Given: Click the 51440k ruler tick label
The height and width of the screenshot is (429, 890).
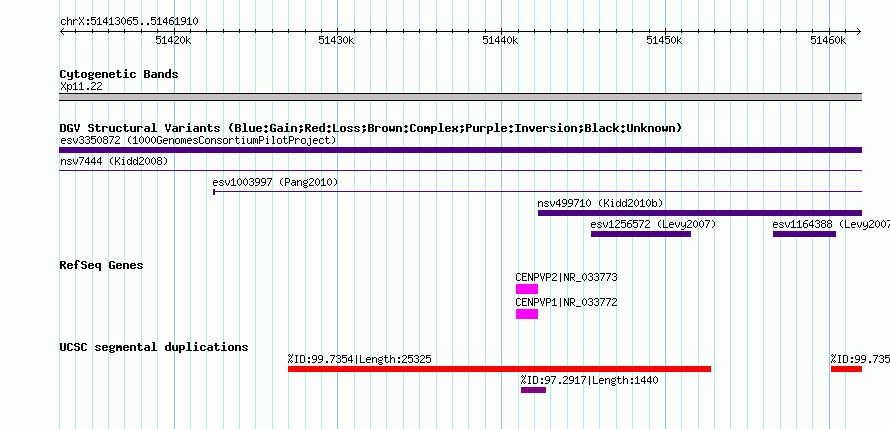Looking at the screenshot, I should 501,40.
